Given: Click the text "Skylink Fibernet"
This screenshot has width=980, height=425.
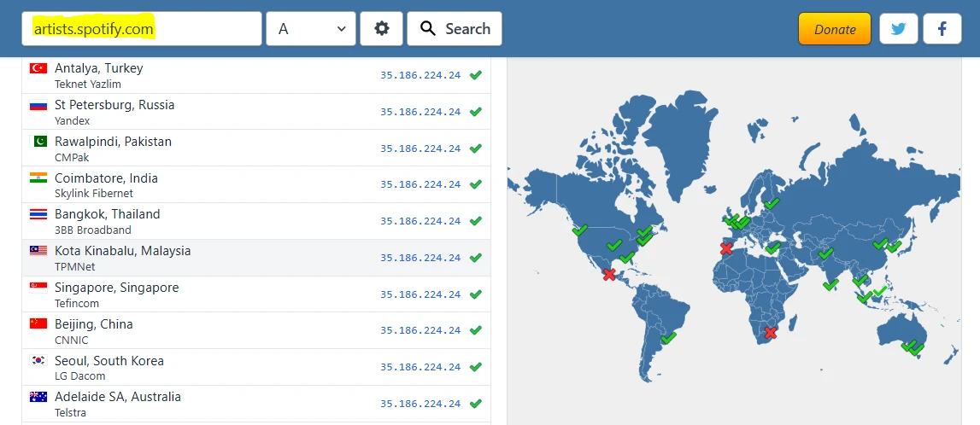Looking at the screenshot, I should point(94,194).
